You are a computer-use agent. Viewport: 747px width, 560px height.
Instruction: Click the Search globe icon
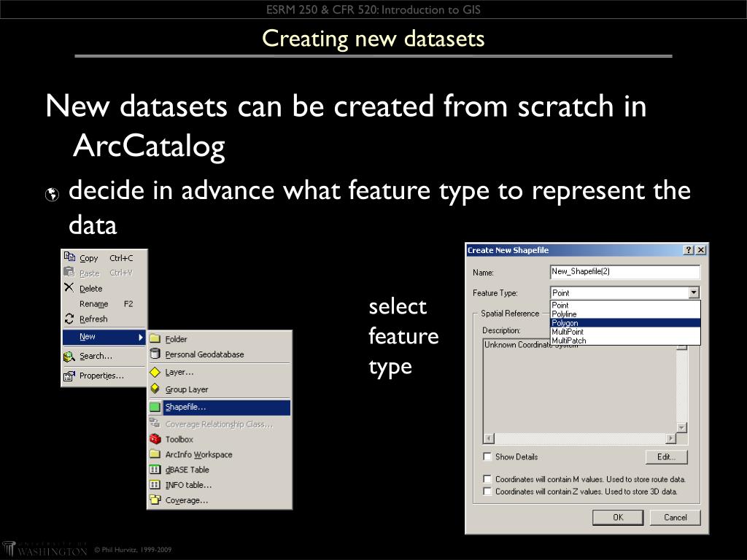(69, 356)
